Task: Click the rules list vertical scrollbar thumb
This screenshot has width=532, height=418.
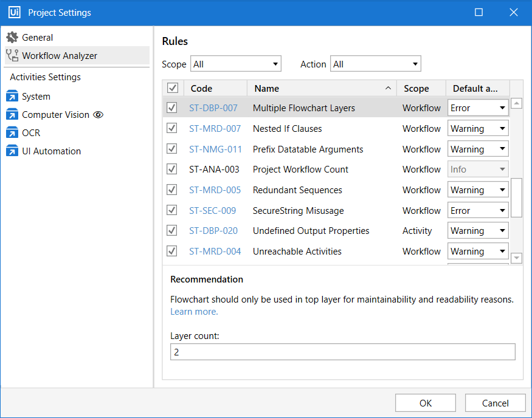Action: tap(516, 197)
